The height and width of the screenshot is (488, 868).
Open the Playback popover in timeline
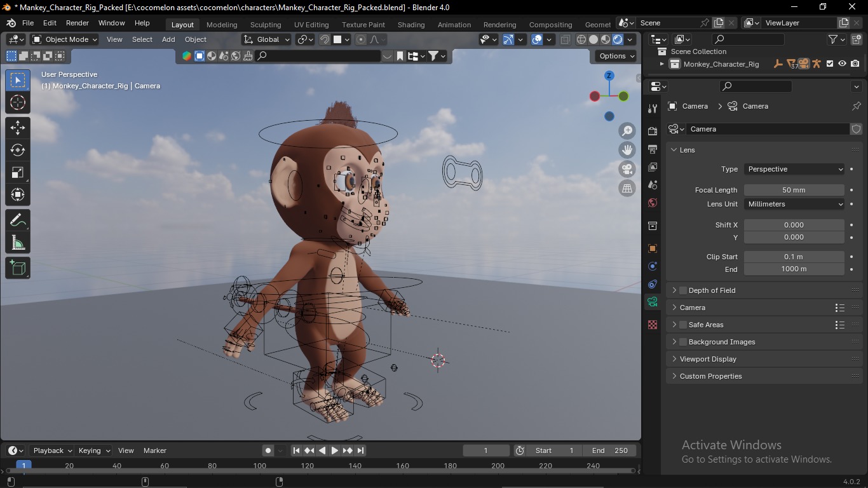point(52,451)
